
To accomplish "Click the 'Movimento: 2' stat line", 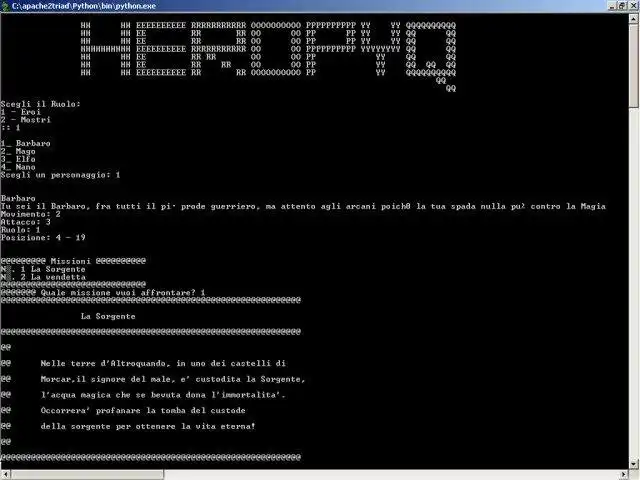I will click(x=31, y=214).
